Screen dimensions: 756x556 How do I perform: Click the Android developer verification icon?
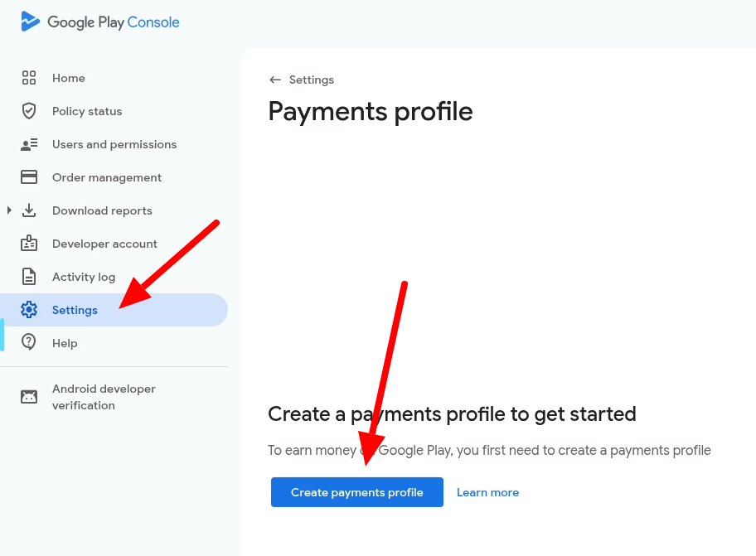29,397
